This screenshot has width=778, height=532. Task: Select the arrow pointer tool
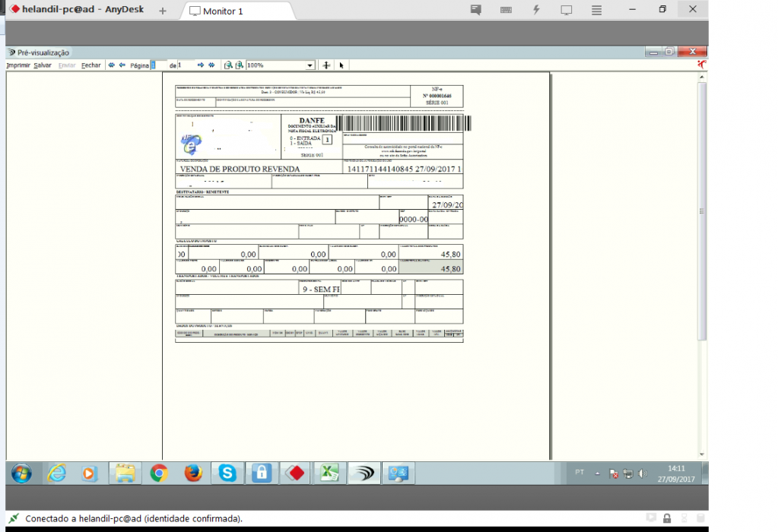[x=341, y=65]
